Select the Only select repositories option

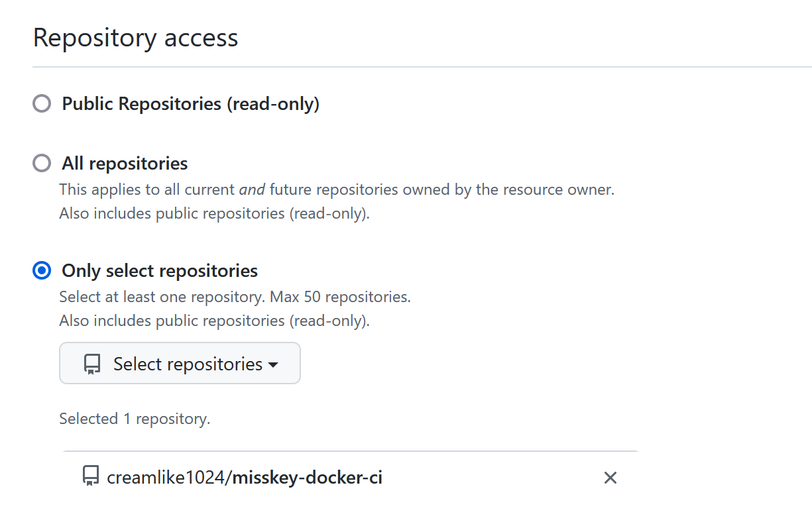41,270
